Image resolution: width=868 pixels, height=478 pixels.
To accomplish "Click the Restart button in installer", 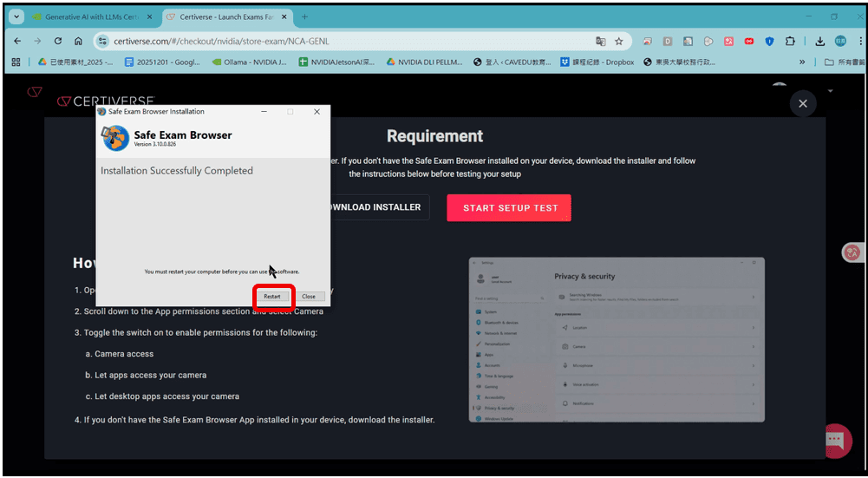I will click(x=271, y=297).
